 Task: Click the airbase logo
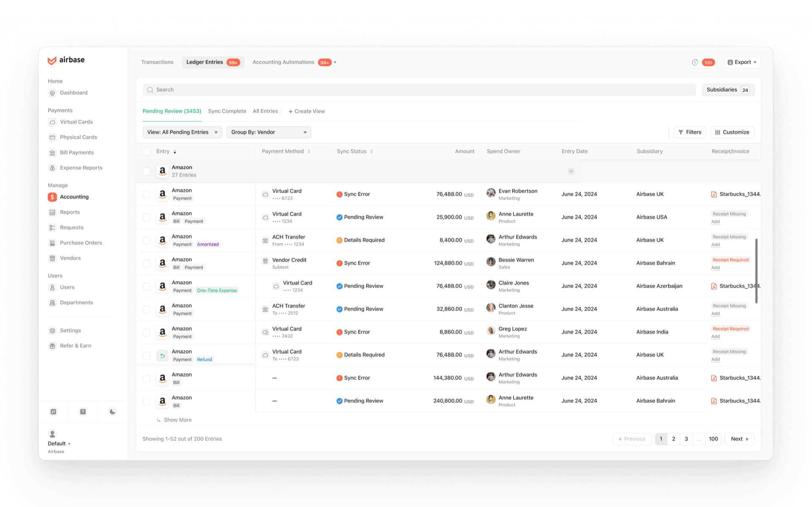(66, 60)
